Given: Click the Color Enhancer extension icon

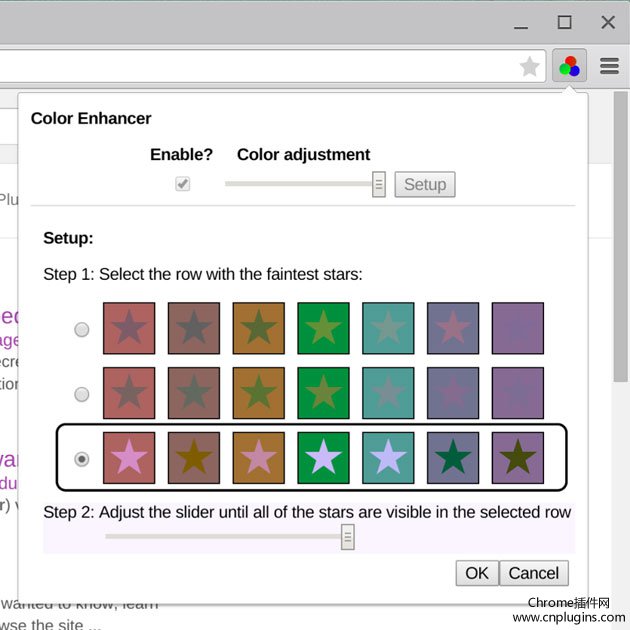Looking at the screenshot, I should click(569, 65).
